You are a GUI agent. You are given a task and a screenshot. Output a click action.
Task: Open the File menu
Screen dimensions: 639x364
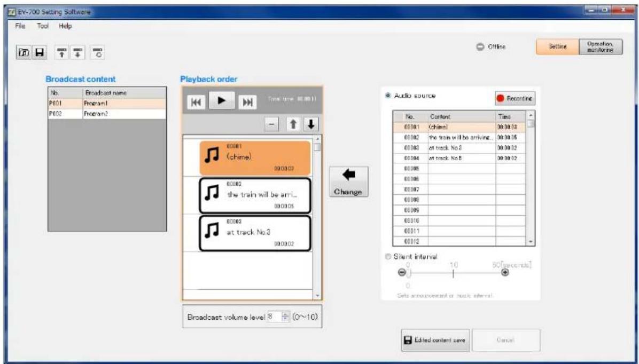pyautogui.click(x=20, y=26)
